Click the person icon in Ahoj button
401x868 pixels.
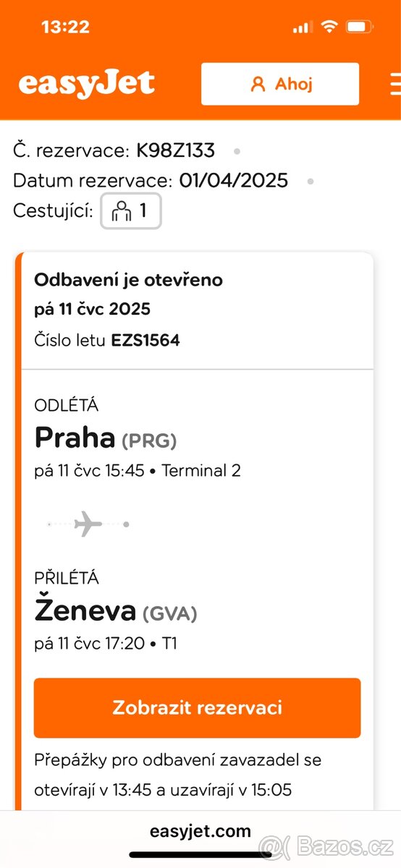(x=258, y=84)
